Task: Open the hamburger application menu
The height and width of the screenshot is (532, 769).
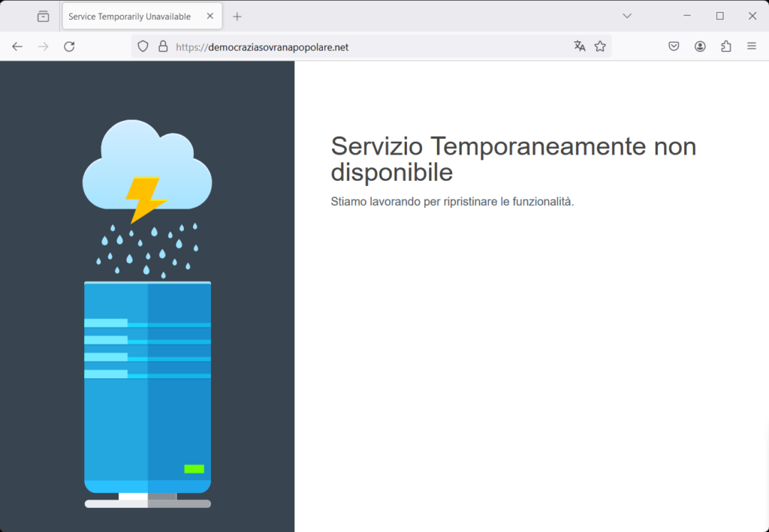Action: click(752, 47)
